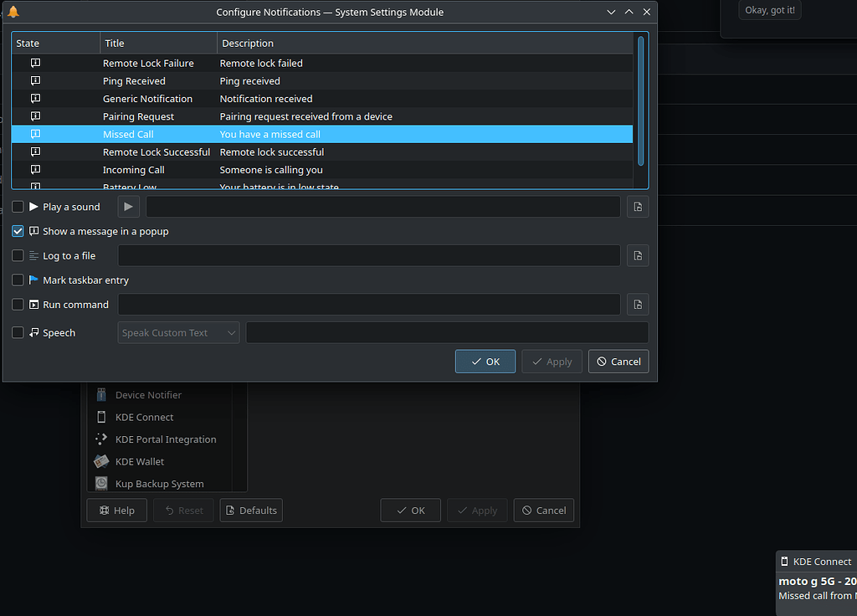Click the notification bell icon in title bar
This screenshot has width=857, height=616.
(x=13, y=12)
